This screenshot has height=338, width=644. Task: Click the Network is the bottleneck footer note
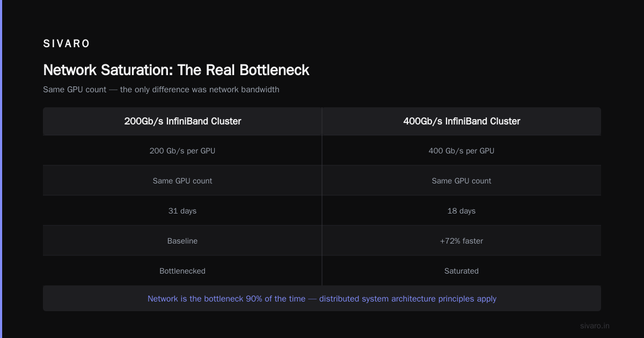322,299
